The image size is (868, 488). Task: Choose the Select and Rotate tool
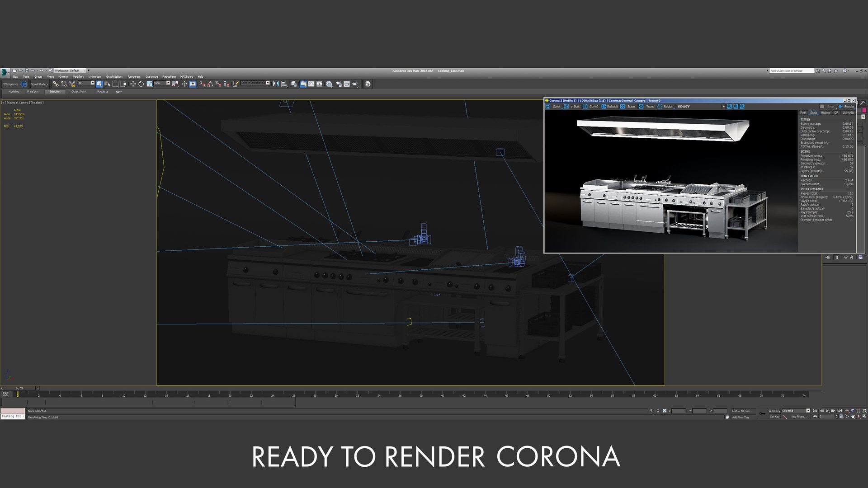141,84
